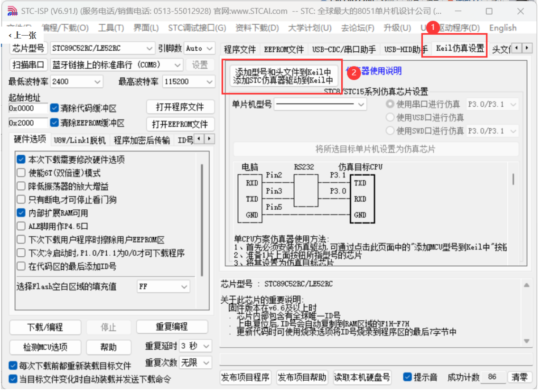
Task: Enable ALE脚用作P4.5口 option
Action: (x=21, y=227)
